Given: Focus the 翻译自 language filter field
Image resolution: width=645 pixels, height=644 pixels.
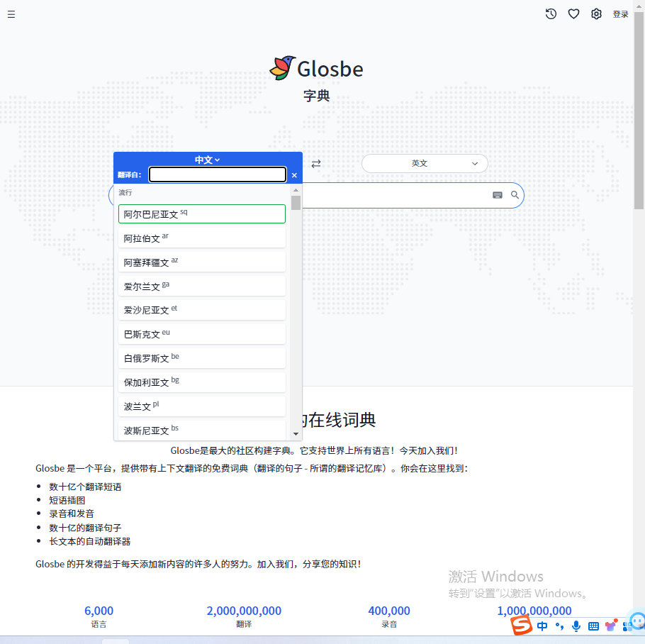Looking at the screenshot, I should [x=217, y=174].
